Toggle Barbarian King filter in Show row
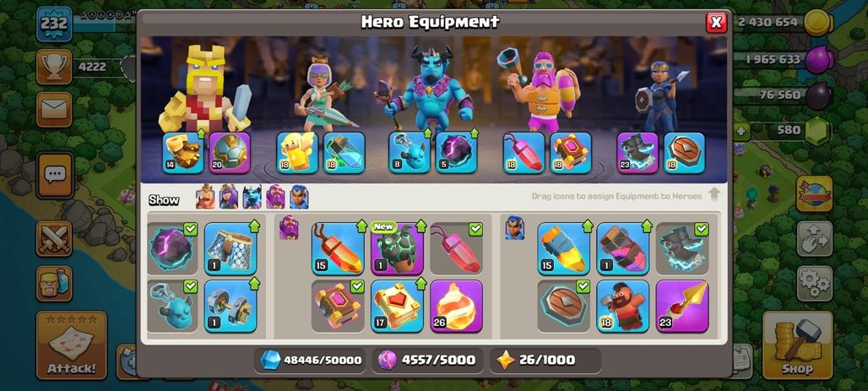The height and width of the screenshot is (391, 868). [205, 197]
